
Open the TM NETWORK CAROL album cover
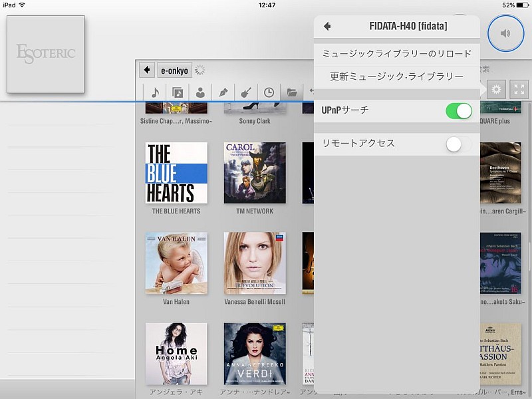pyautogui.click(x=255, y=173)
